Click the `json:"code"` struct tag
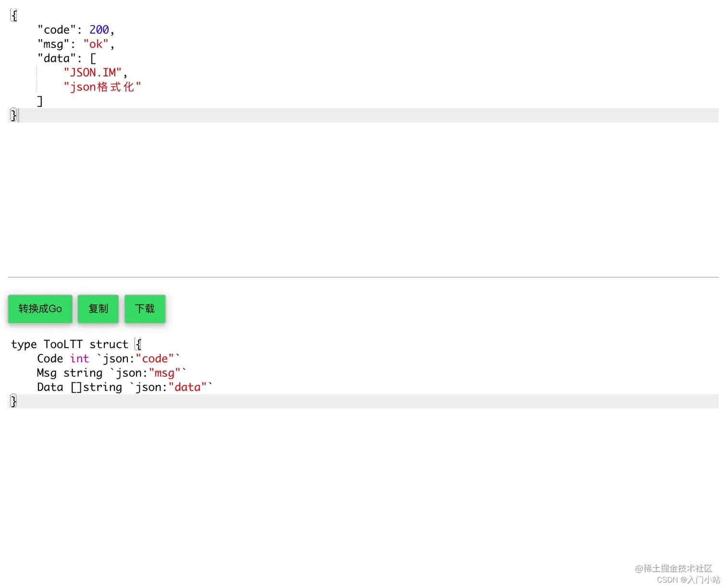727x588 pixels. (x=138, y=359)
